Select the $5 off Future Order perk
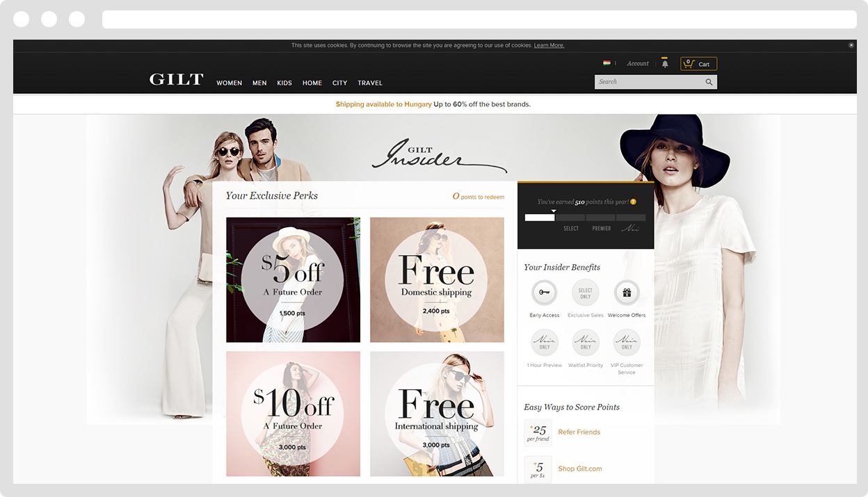 [x=293, y=279]
